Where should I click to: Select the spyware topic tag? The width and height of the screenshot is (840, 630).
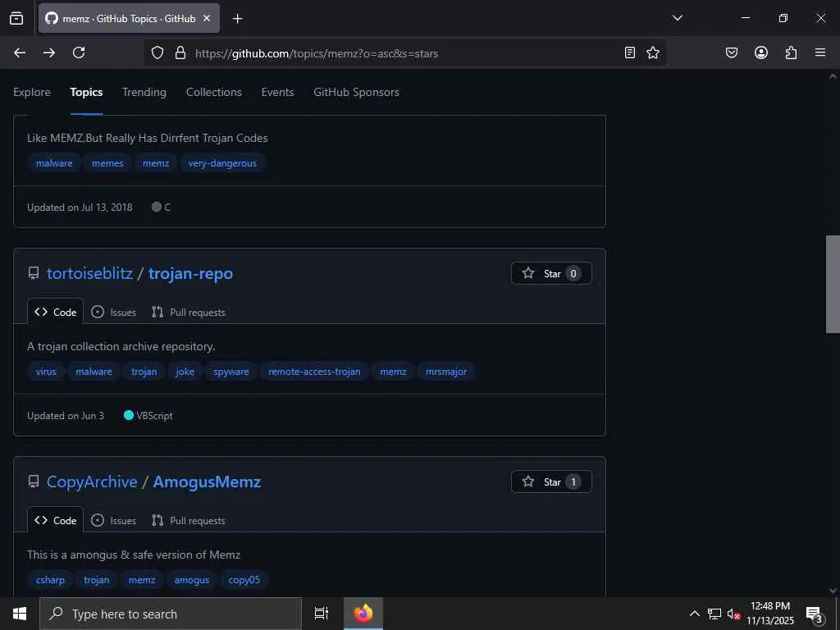coord(231,372)
